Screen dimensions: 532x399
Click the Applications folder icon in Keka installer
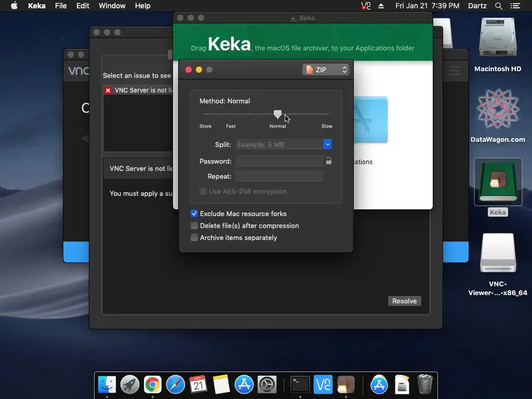tap(370, 120)
